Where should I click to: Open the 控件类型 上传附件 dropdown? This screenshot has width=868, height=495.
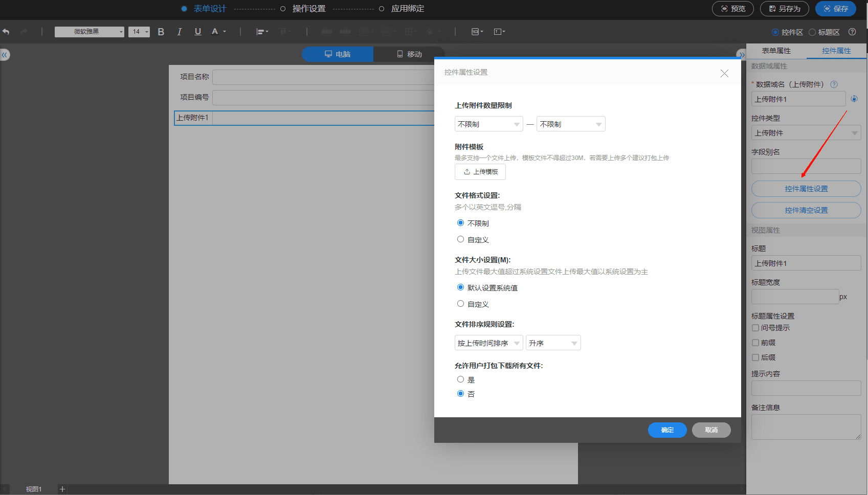click(x=806, y=133)
